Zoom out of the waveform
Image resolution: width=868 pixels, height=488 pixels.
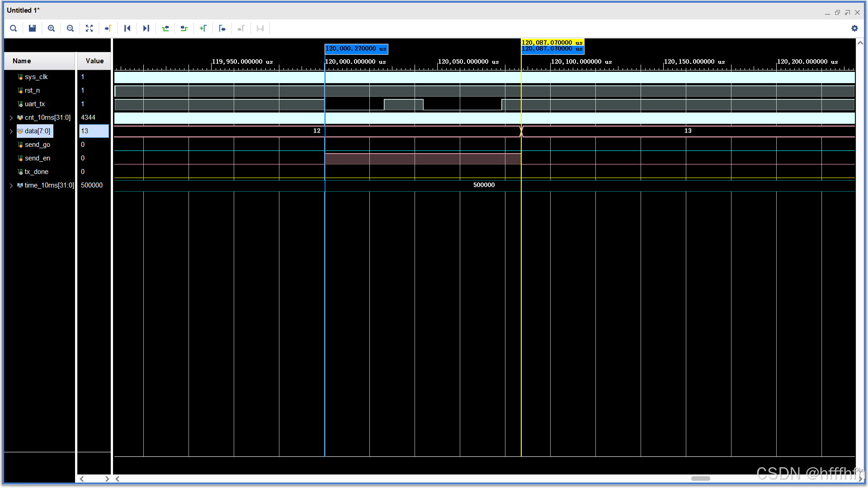click(70, 28)
